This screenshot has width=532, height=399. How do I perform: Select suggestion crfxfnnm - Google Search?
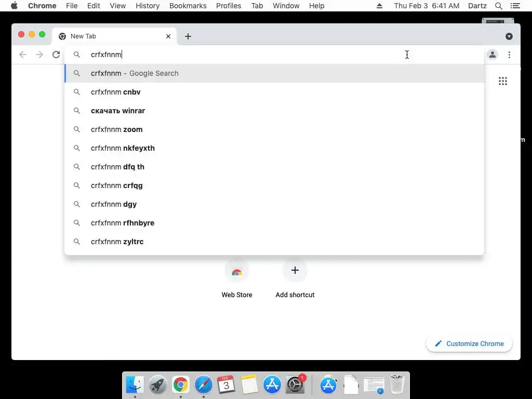274,73
